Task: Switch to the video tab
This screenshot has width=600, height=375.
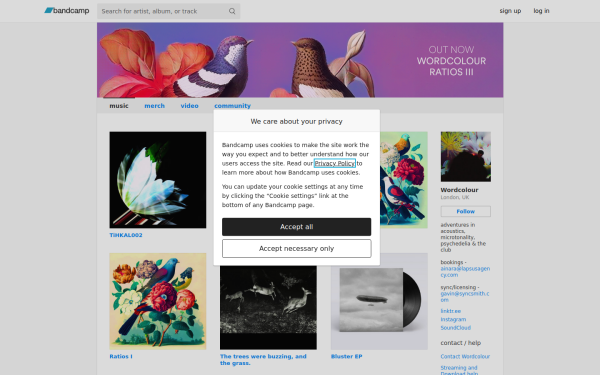Action: pyautogui.click(x=189, y=106)
